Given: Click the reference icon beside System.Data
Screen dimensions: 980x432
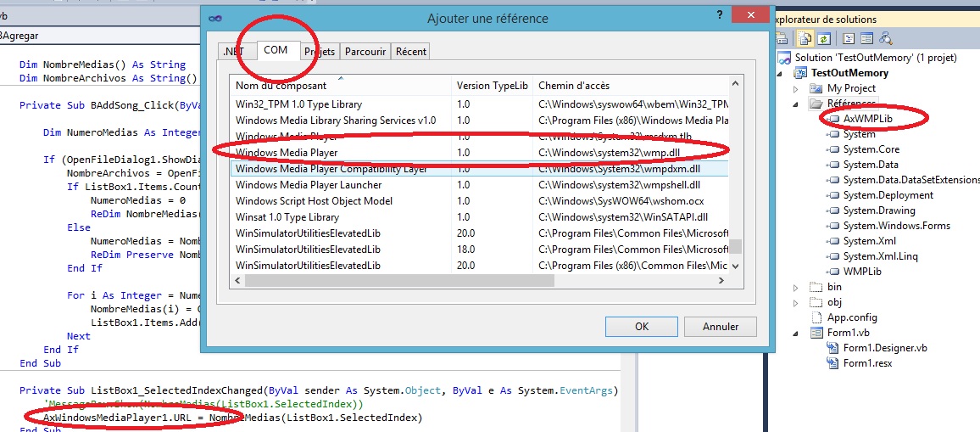Looking at the screenshot, I should [832, 165].
